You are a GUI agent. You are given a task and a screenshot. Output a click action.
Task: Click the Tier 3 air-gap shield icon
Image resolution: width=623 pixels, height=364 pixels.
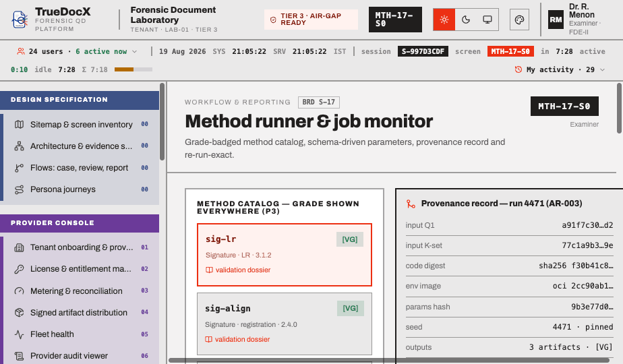(273, 20)
